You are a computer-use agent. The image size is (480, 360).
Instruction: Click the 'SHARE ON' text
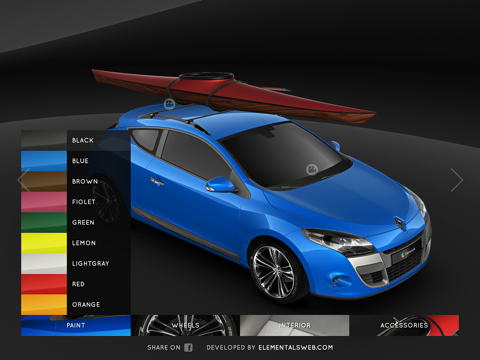(x=164, y=348)
